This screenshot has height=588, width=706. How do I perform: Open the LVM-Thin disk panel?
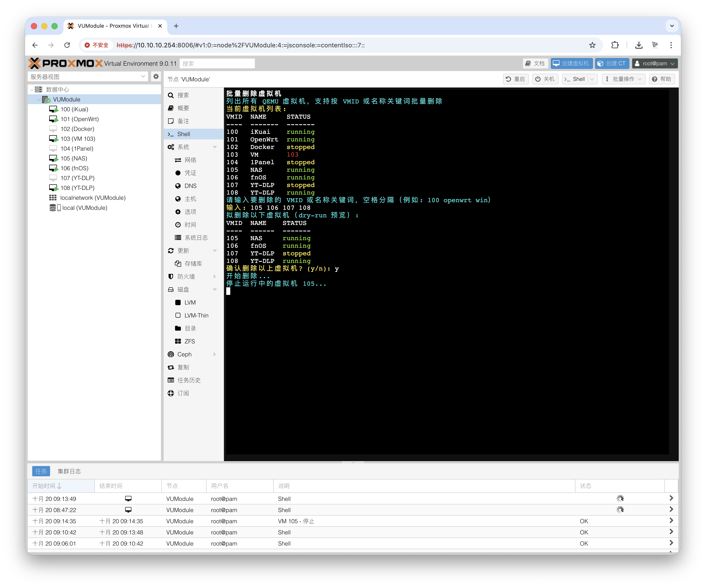pos(196,315)
